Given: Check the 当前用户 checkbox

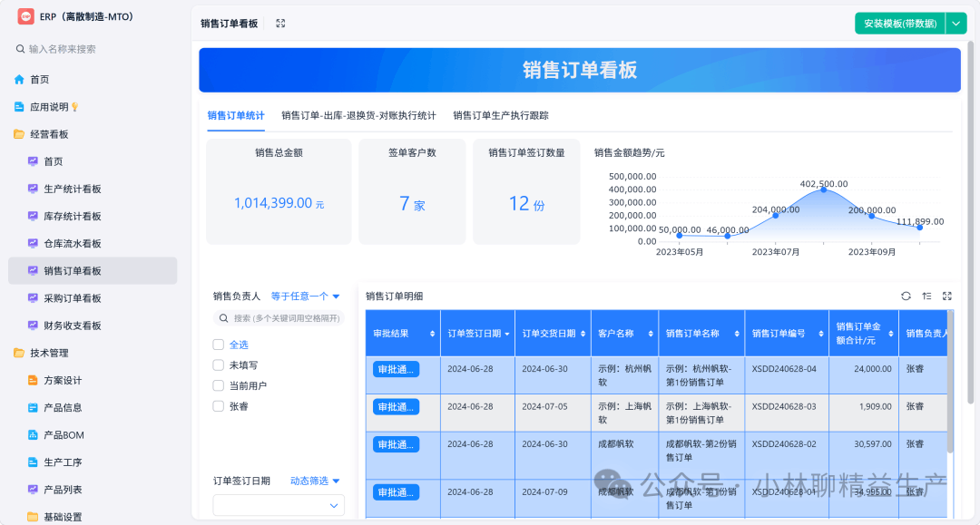Looking at the screenshot, I should coord(218,385).
